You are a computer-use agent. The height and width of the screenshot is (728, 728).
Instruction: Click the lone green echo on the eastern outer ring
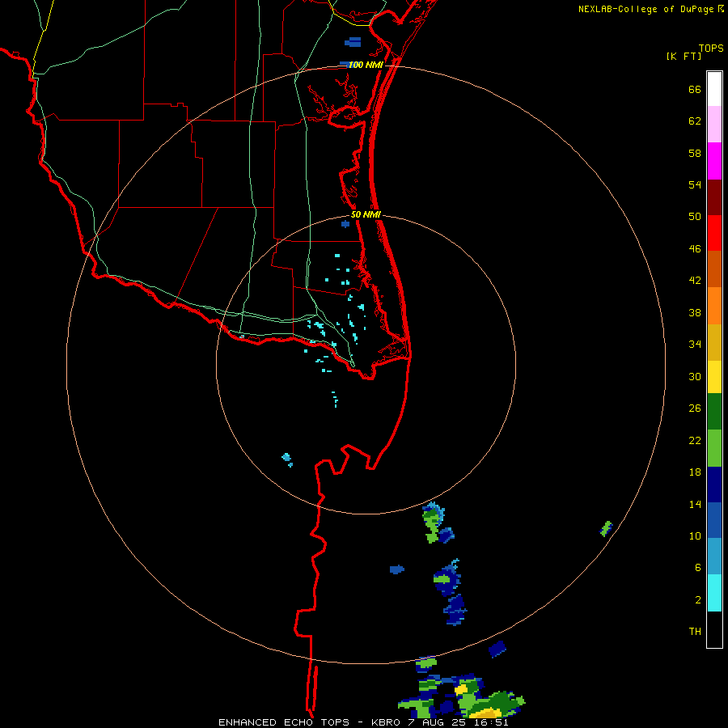point(606,528)
